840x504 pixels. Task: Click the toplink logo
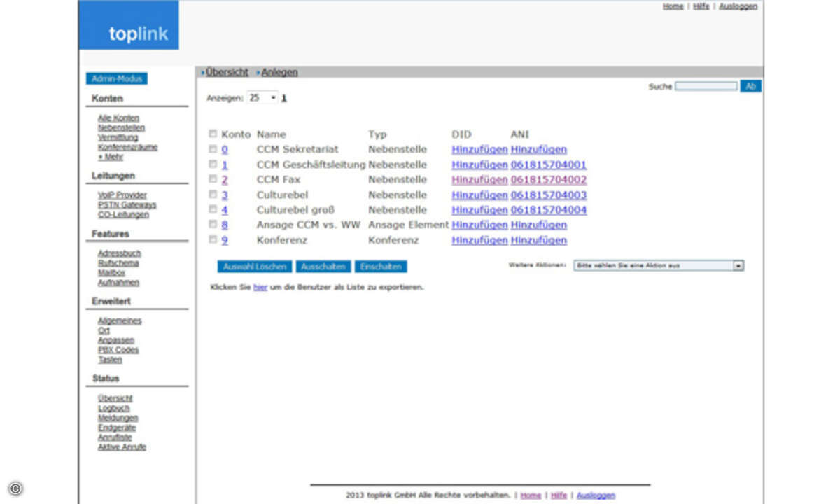(129, 25)
